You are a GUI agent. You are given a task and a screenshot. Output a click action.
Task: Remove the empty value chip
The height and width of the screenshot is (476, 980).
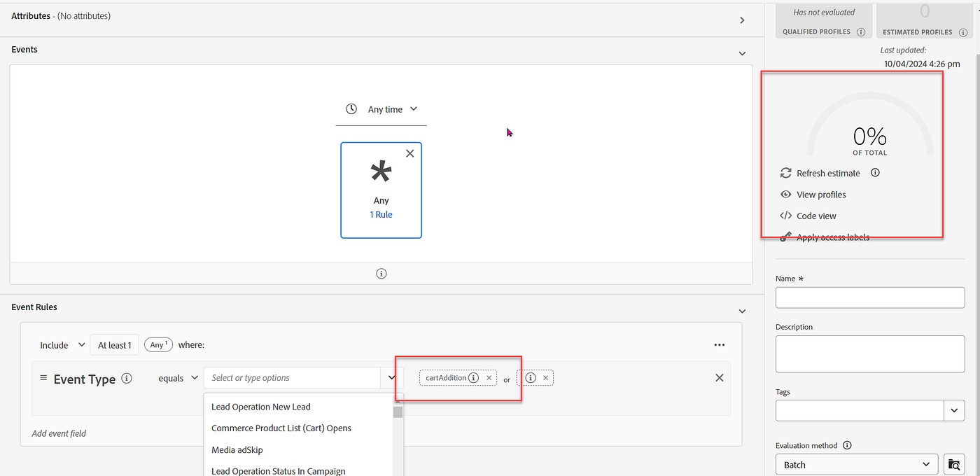click(546, 378)
